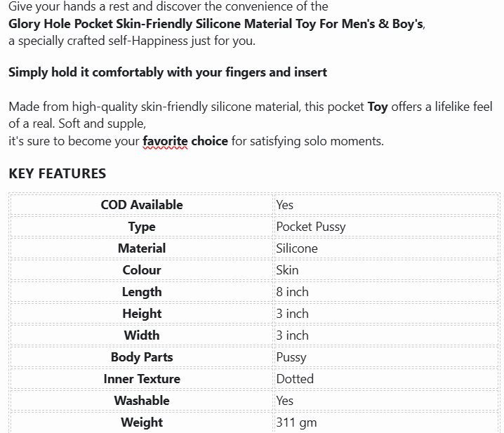Click the KEY FEATURES heading
504x433 pixels.
point(58,173)
